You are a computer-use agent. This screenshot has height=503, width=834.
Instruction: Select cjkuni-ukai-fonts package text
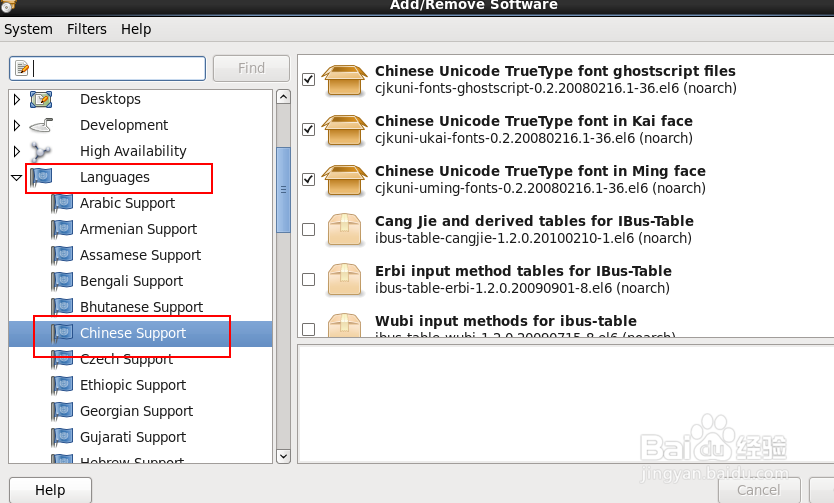click(533, 139)
